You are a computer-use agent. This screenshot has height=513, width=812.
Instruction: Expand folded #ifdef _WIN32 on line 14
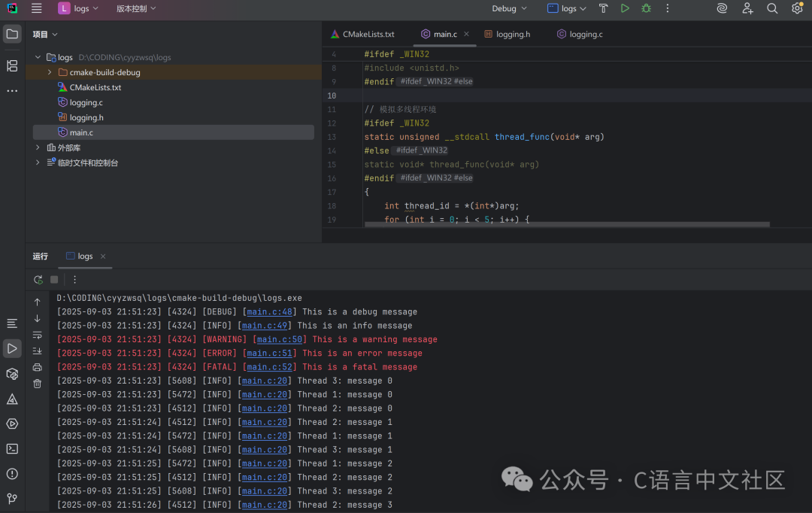pyautogui.click(x=421, y=150)
